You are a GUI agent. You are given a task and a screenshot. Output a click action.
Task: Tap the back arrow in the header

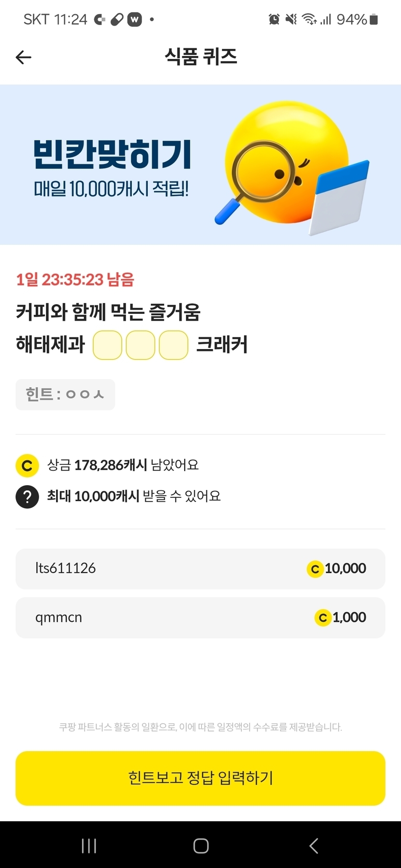coord(23,57)
